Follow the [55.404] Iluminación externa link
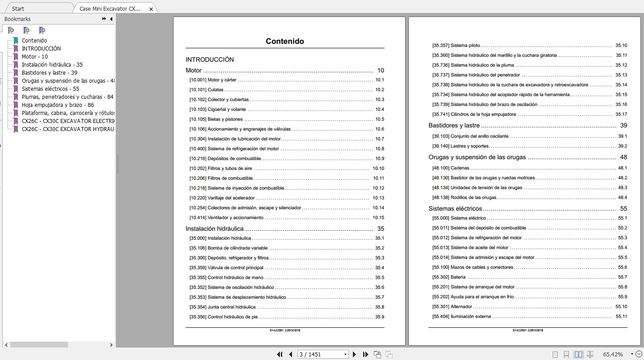This screenshot has width=644, height=360. tap(530, 317)
